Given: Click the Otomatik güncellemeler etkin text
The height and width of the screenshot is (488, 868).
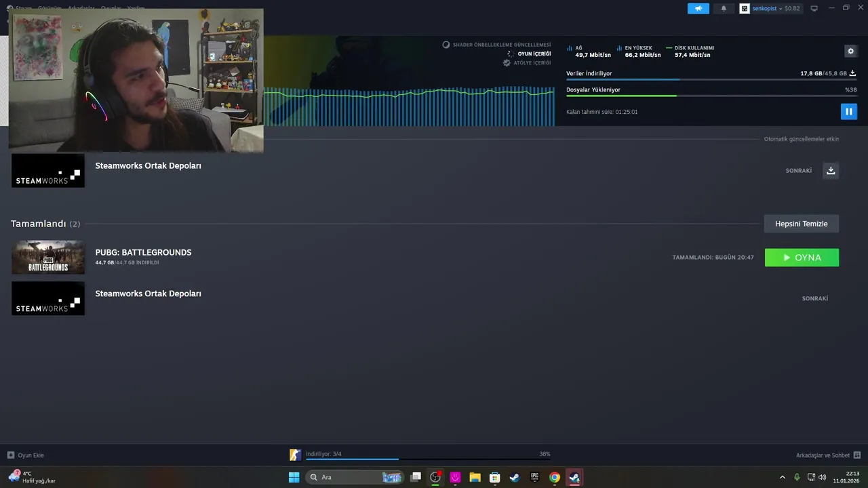Looking at the screenshot, I should (802, 139).
